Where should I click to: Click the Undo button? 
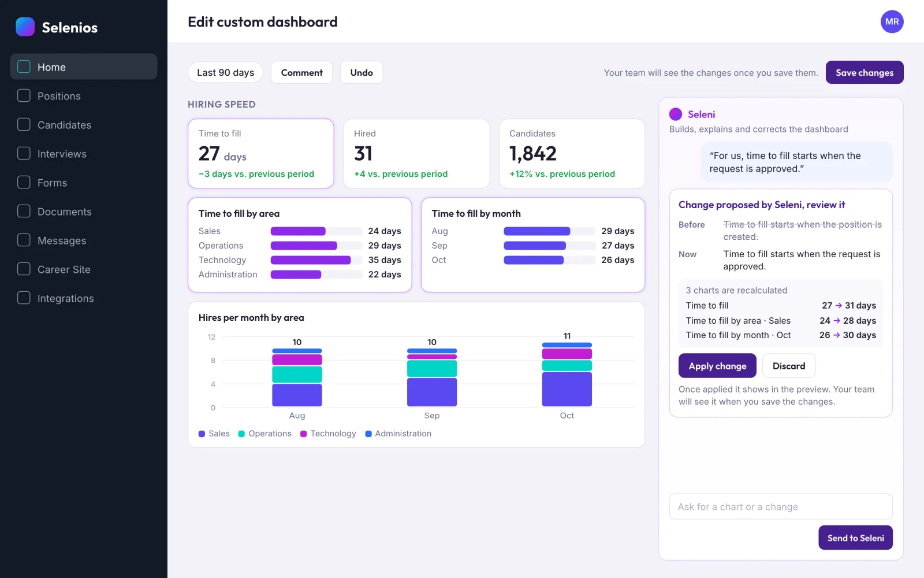pyautogui.click(x=362, y=72)
